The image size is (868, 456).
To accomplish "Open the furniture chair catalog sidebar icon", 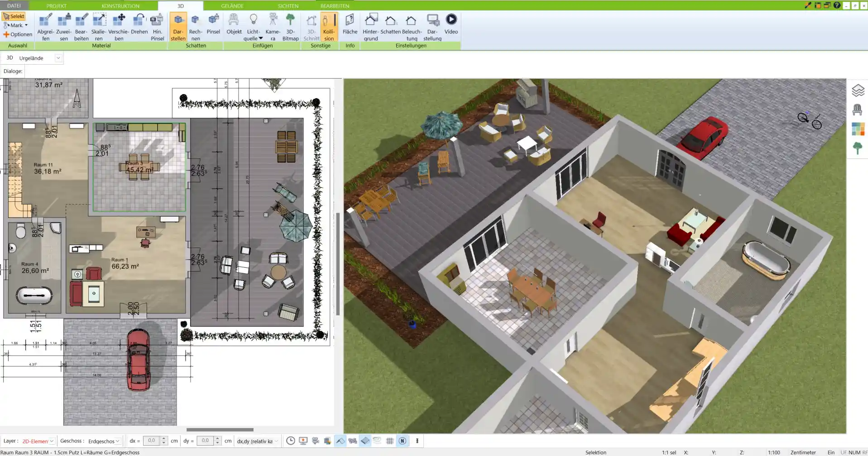I will 858,109.
